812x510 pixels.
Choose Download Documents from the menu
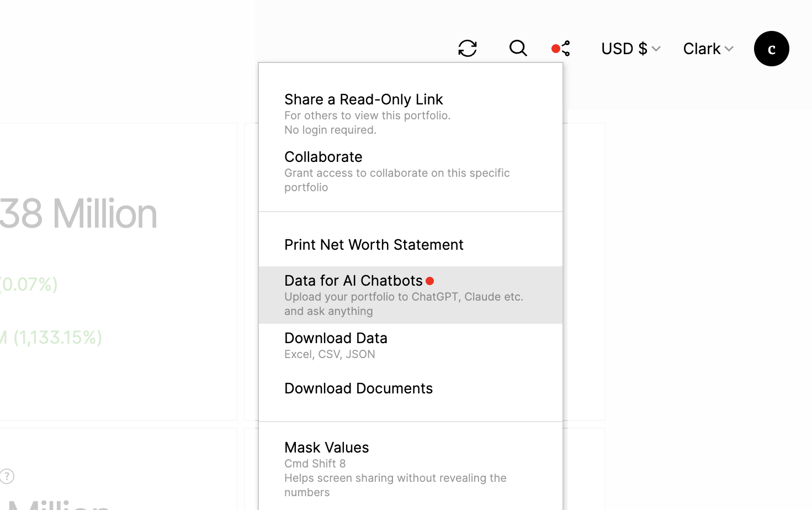point(358,388)
